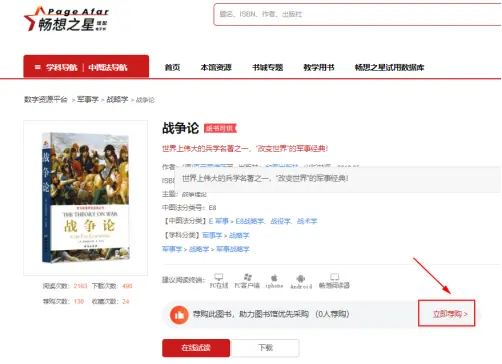The image size is (502, 364).
Task: Click the 中图法分类号 E8 text
Action: tap(189, 208)
